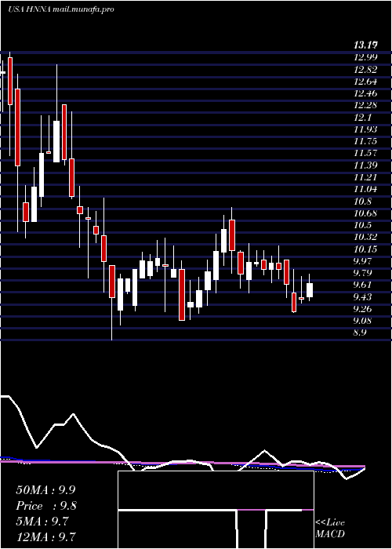Click the 10.68 price axis label

click(x=365, y=213)
